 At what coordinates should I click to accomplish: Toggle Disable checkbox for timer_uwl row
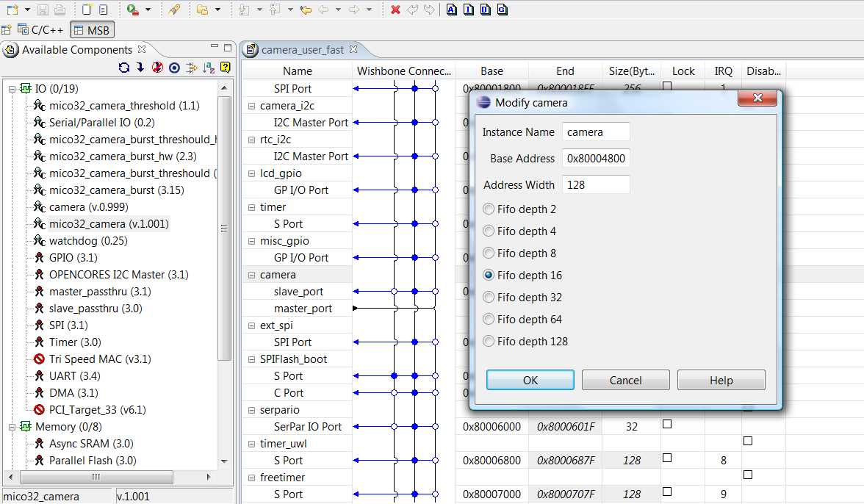pyautogui.click(x=748, y=441)
